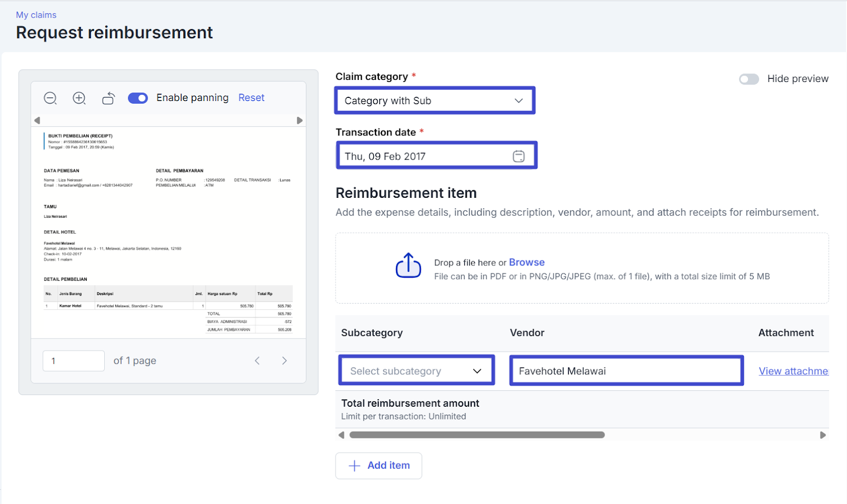Turn on the Hide preview switch
Screen dimensions: 847x504
tap(749, 79)
